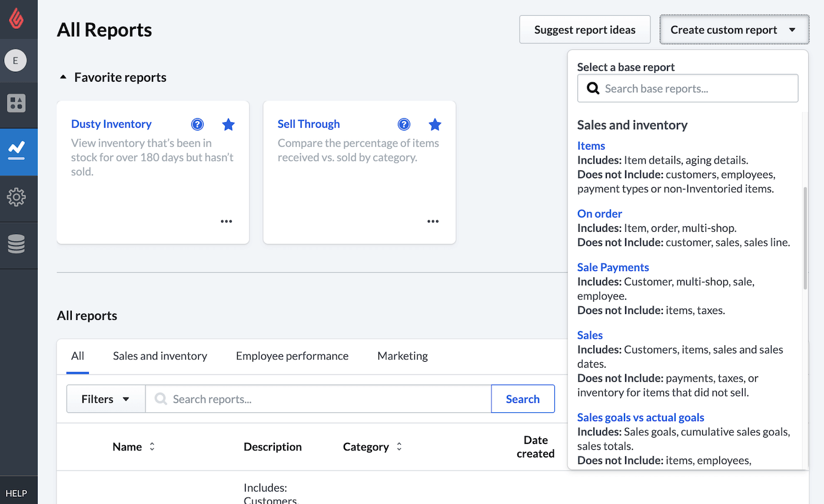Open the Inventory stack icon in sidebar

16,244
